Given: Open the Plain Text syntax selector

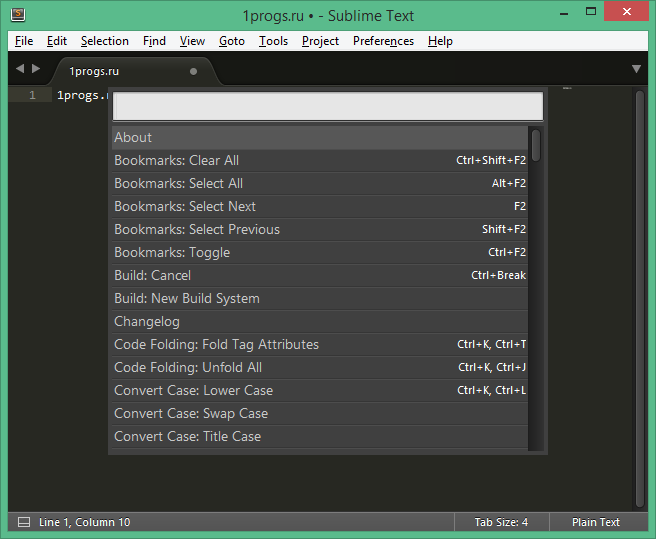Looking at the screenshot, I should click(x=595, y=522).
